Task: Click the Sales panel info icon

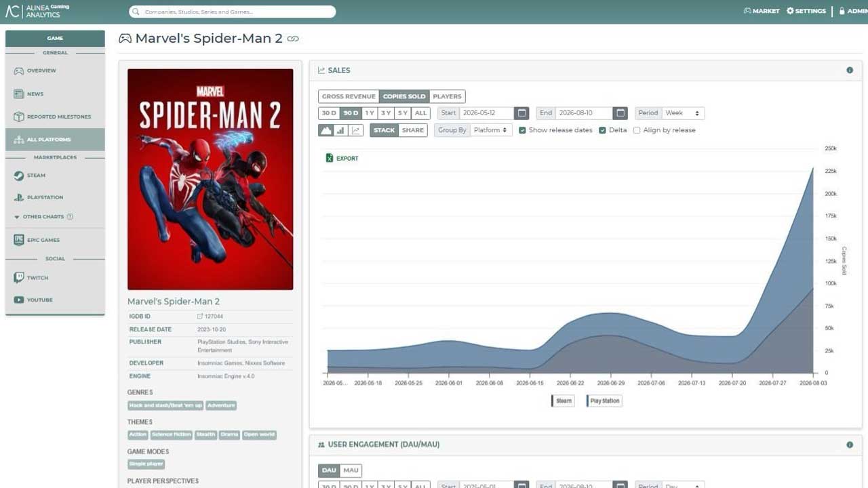Action: [850, 70]
